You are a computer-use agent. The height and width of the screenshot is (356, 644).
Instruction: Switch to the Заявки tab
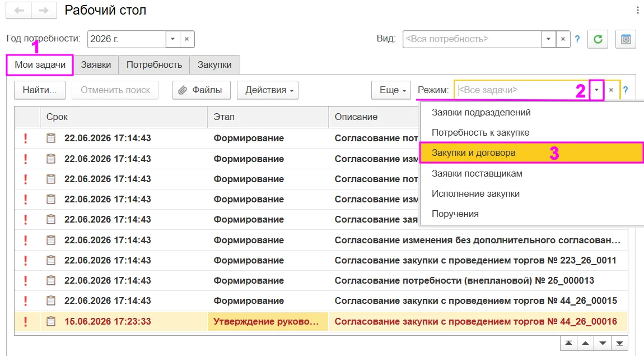(x=96, y=65)
